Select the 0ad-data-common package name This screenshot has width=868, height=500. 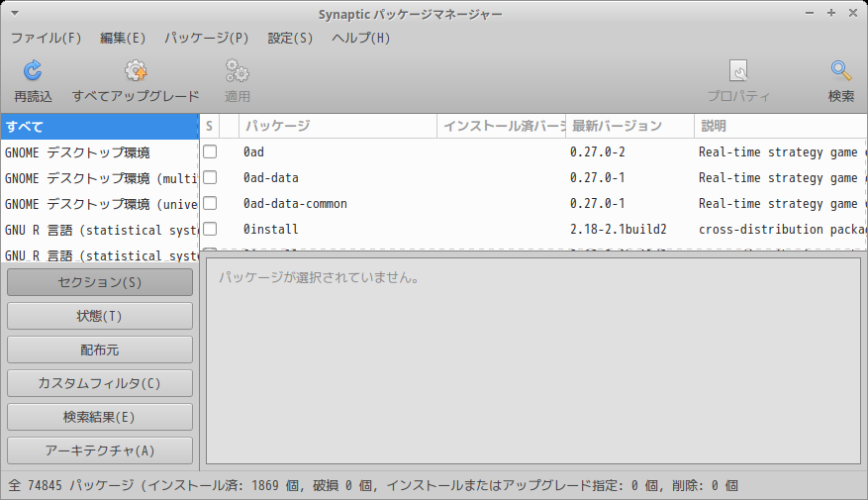click(295, 203)
